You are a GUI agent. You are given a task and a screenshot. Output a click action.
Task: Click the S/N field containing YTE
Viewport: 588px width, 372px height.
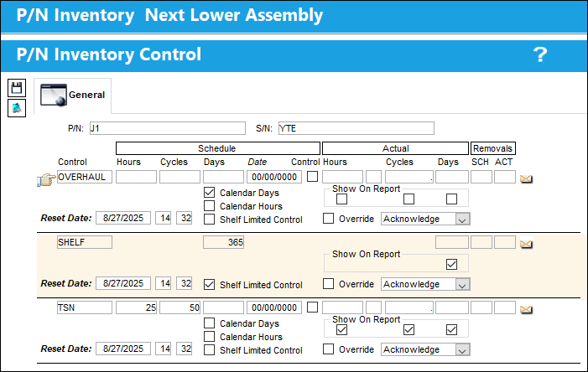tap(356, 128)
